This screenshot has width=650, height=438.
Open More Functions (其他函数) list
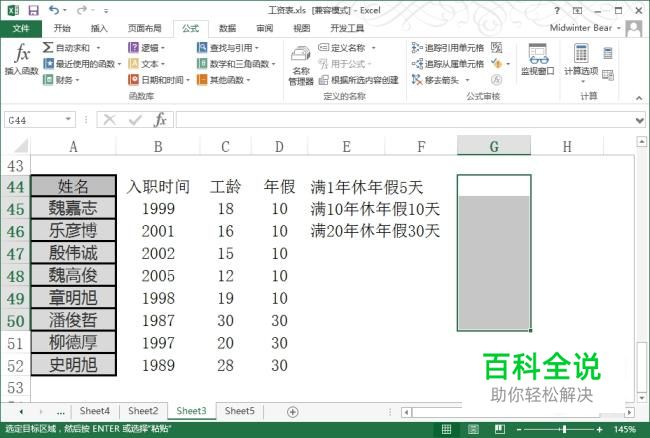click(x=223, y=80)
